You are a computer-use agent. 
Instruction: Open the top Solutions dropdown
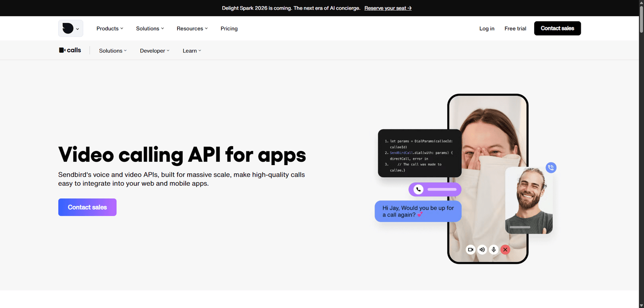click(x=150, y=29)
